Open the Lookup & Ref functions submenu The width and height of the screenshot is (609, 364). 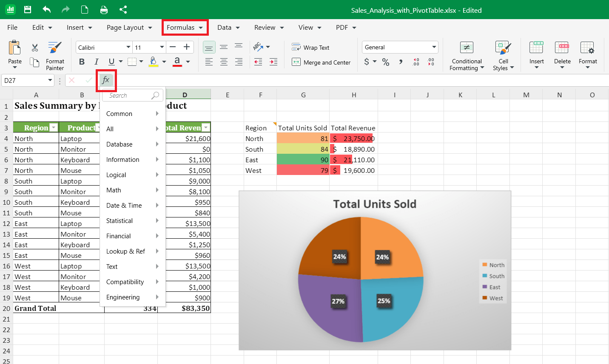point(133,251)
